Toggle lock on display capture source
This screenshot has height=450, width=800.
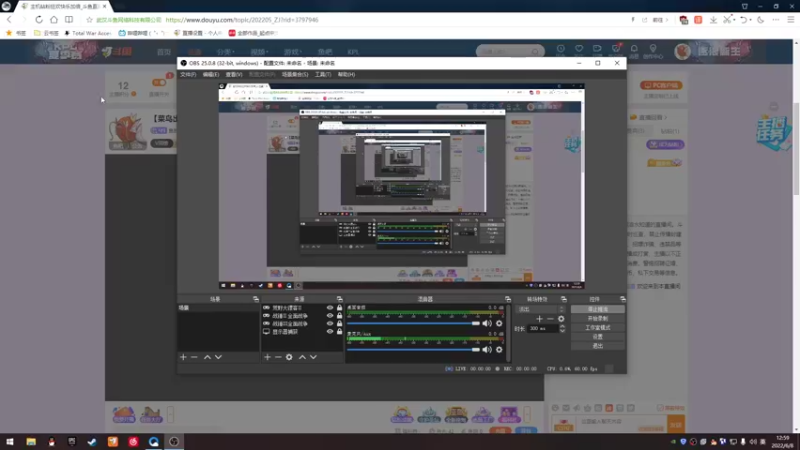tap(339, 332)
